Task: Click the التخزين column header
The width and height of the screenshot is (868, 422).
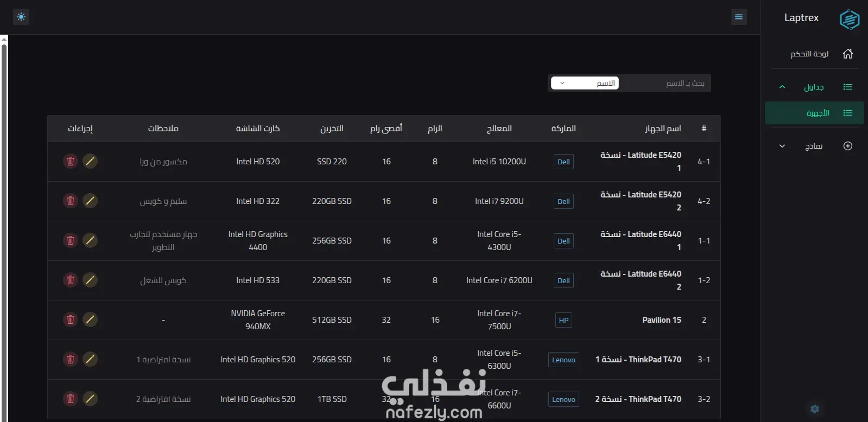Action: pos(332,129)
